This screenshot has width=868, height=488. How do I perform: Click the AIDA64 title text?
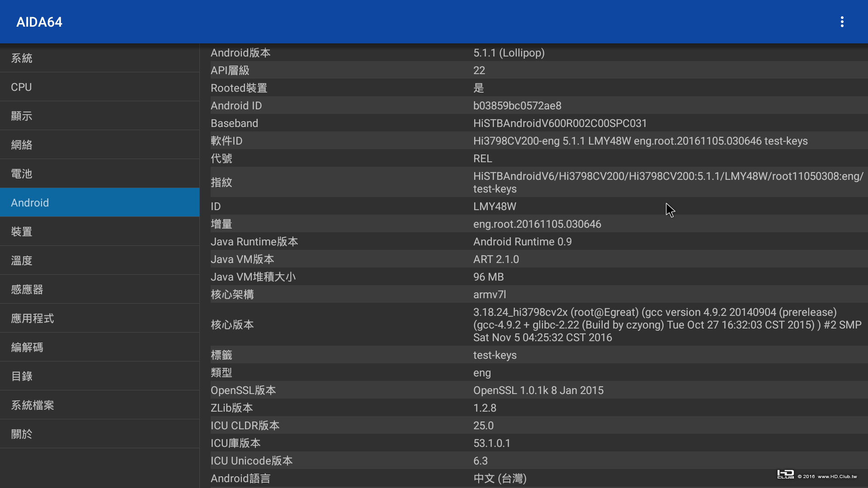39,22
